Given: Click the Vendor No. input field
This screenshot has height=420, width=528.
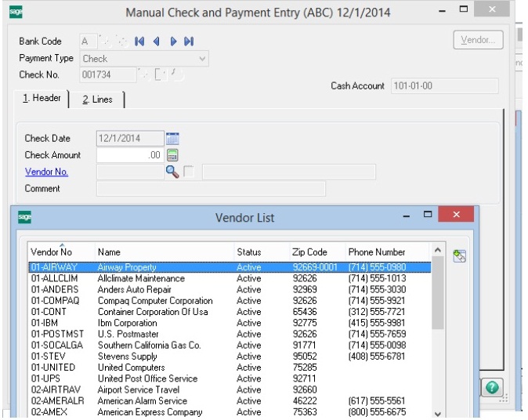Looking at the screenshot, I should (x=130, y=172).
